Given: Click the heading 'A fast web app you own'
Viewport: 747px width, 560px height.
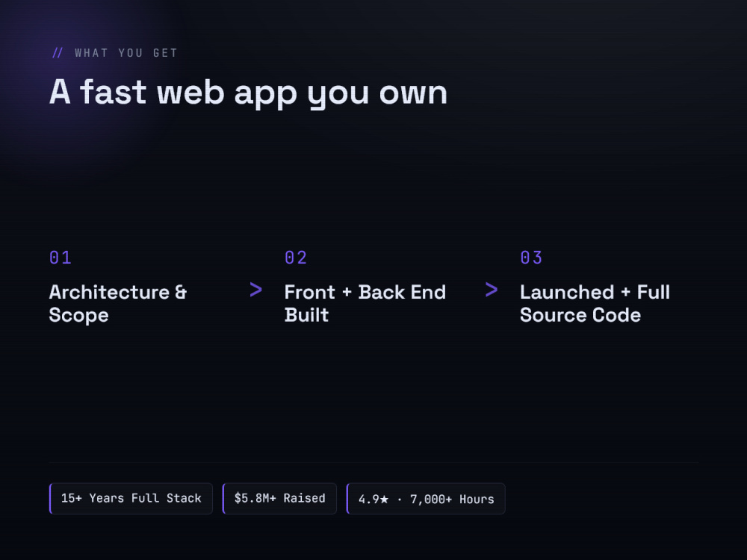Looking at the screenshot, I should point(248,93).
